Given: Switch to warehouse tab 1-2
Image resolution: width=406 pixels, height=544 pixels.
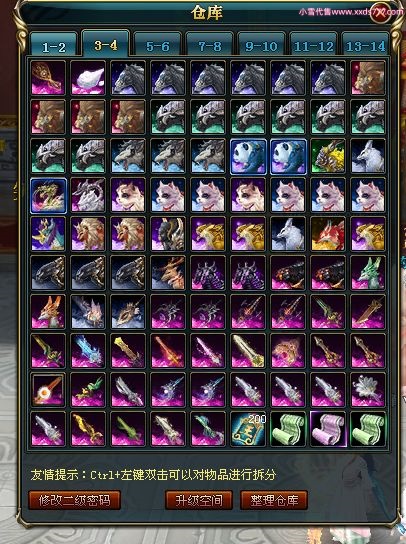Looking at the screenshot, I should click(53, 44).
